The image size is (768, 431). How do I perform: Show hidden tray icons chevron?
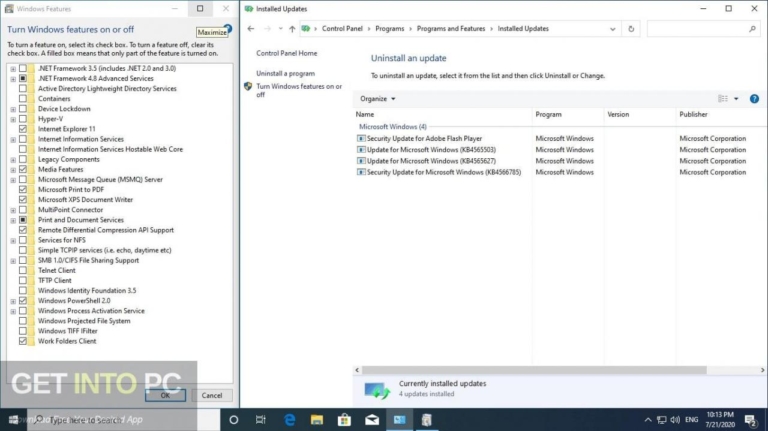[x=648, y=420]
